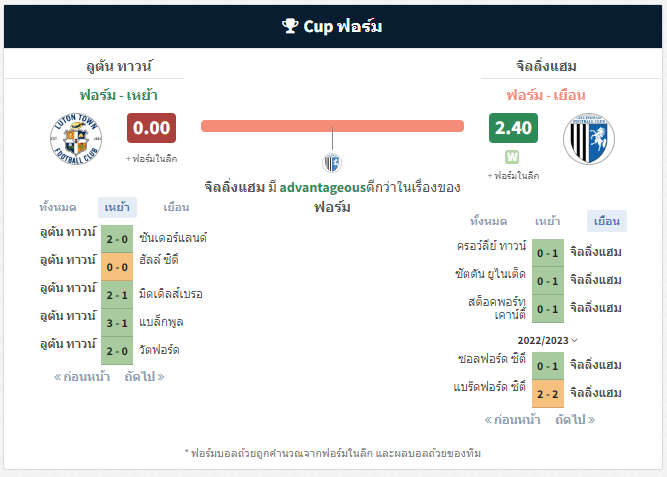Go to ถัดไป page in Luton results
The height and width of the screenshot is (477, 667).
(144, 377)
